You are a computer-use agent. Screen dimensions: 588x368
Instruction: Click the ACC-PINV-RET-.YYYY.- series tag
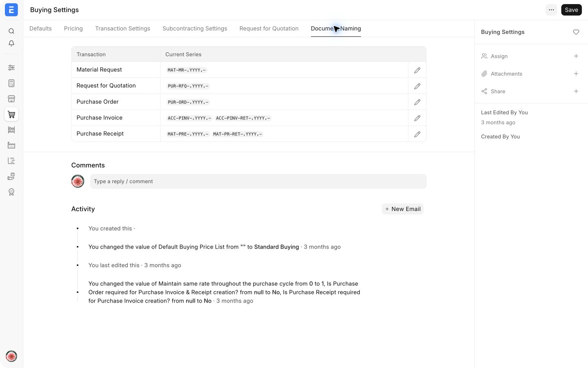click(x=243, y=118)
